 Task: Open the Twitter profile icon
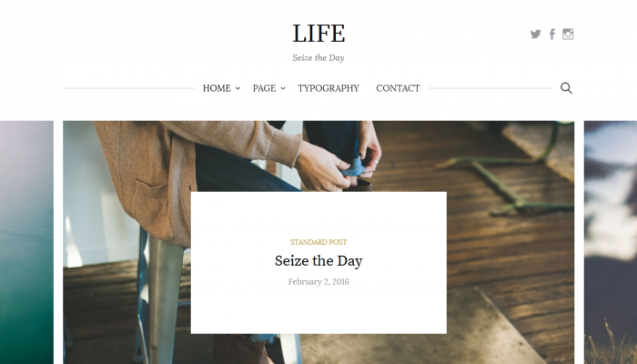tap(535, 35)
